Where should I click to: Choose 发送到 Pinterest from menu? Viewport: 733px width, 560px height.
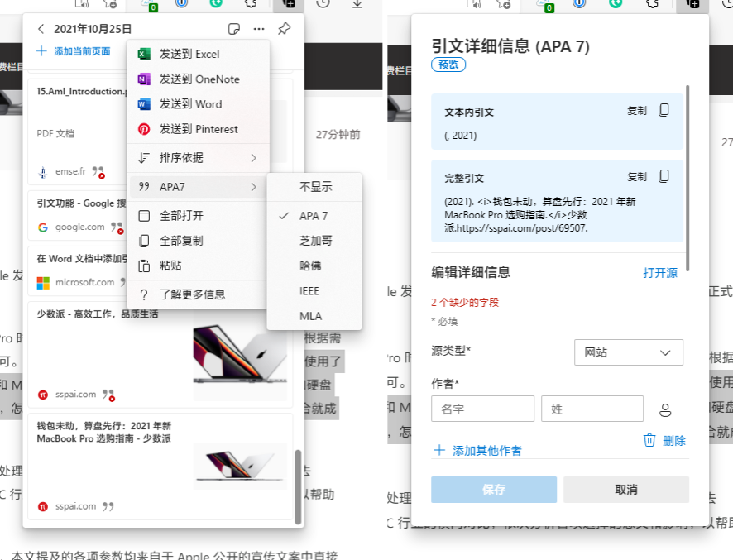click(199, 129)
